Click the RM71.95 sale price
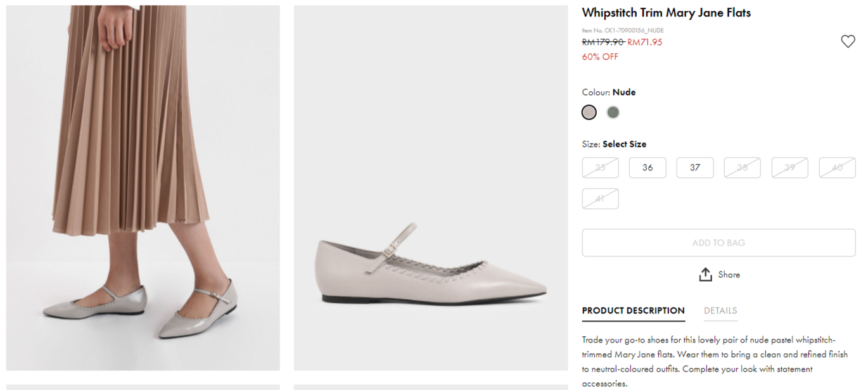 click(644, 42)
